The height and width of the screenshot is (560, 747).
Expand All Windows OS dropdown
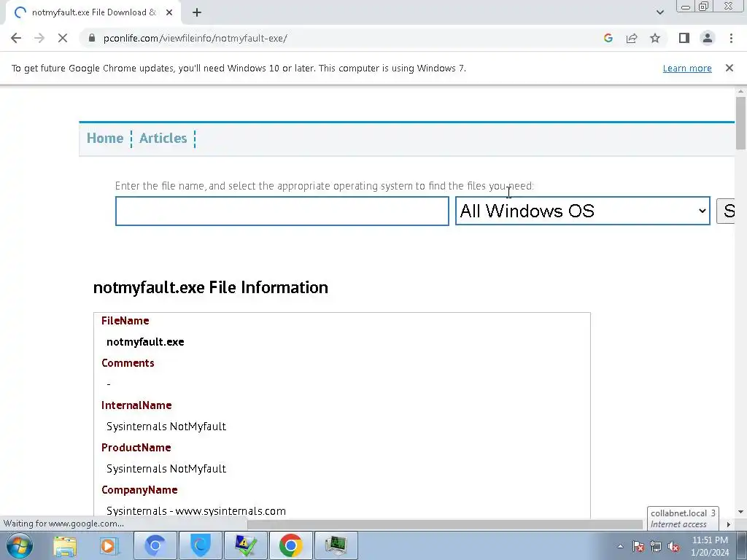[583, 211]
